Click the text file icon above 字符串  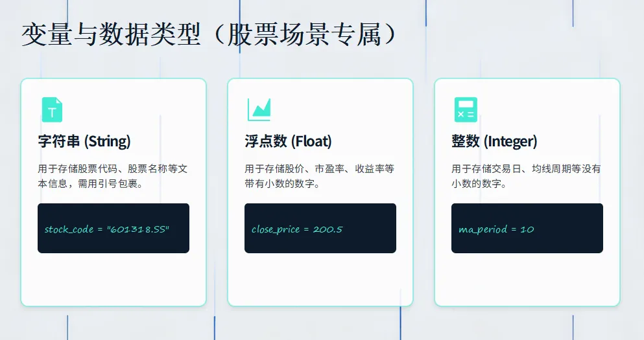[x=52, y=109]
